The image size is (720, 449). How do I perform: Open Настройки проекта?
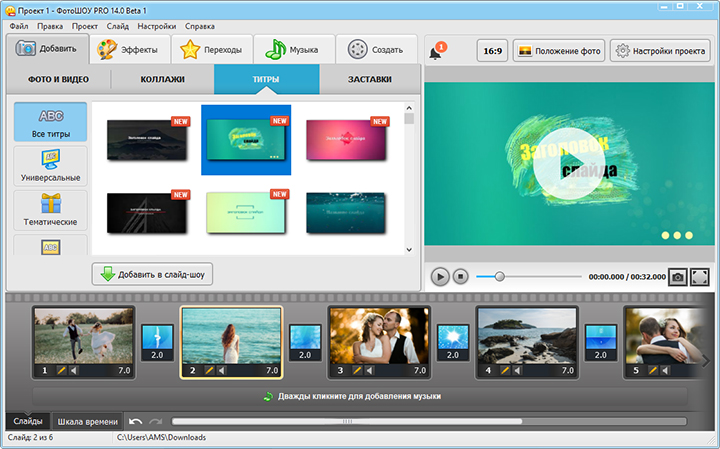tap(661, 51)
